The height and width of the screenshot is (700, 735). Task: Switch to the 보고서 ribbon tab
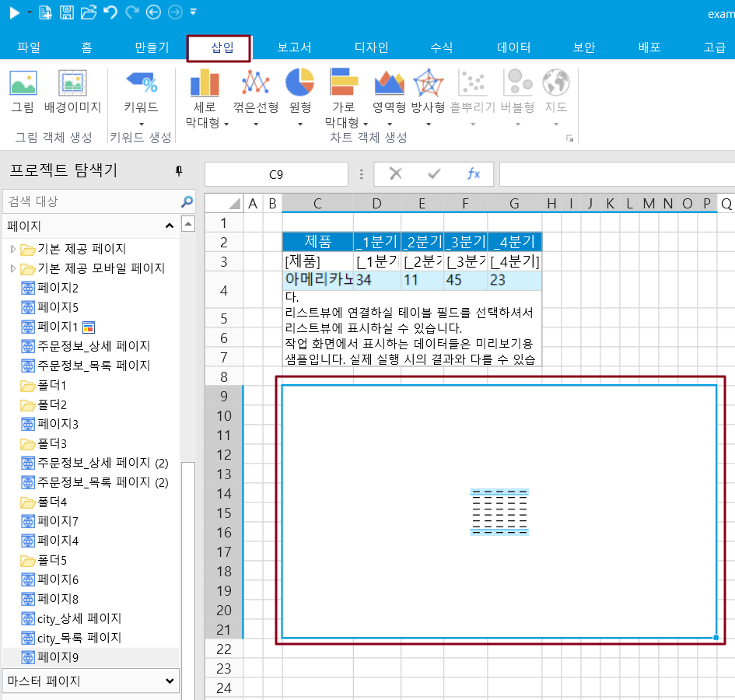pyautogui.click(x=294, y=47)
